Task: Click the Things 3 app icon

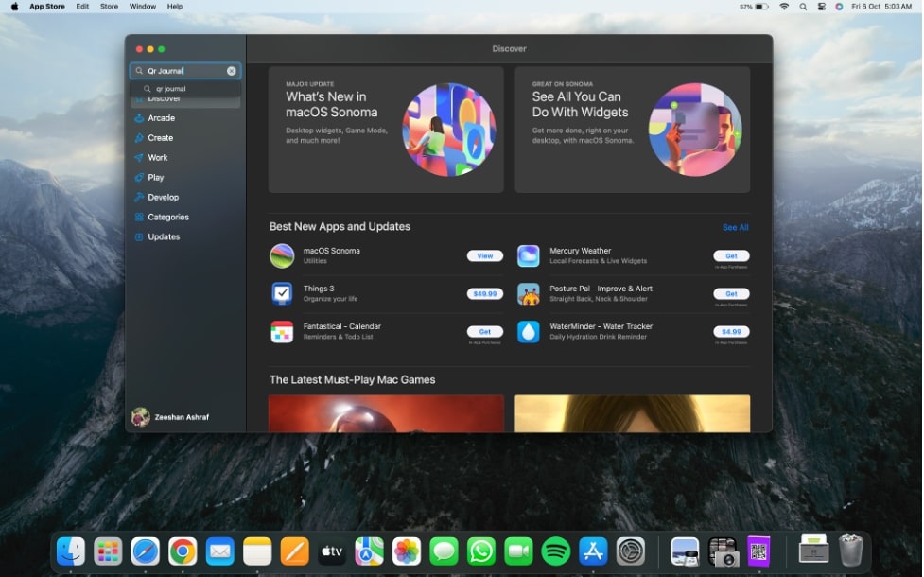Action: tap(282, 293)
